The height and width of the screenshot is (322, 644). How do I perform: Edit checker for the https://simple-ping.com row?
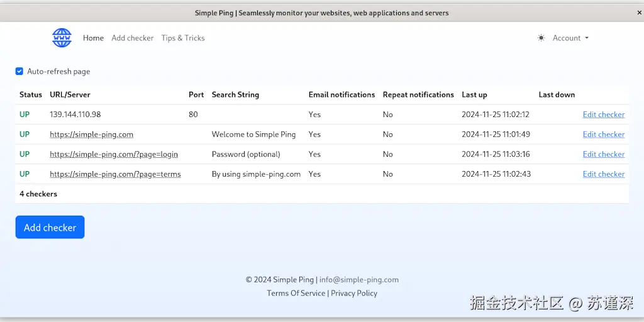coord(603,135)
